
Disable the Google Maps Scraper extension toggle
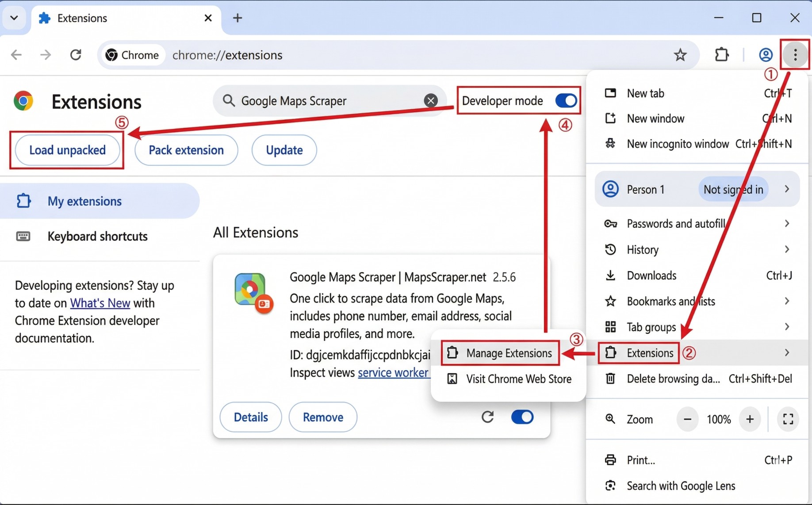tap(522, 417)
